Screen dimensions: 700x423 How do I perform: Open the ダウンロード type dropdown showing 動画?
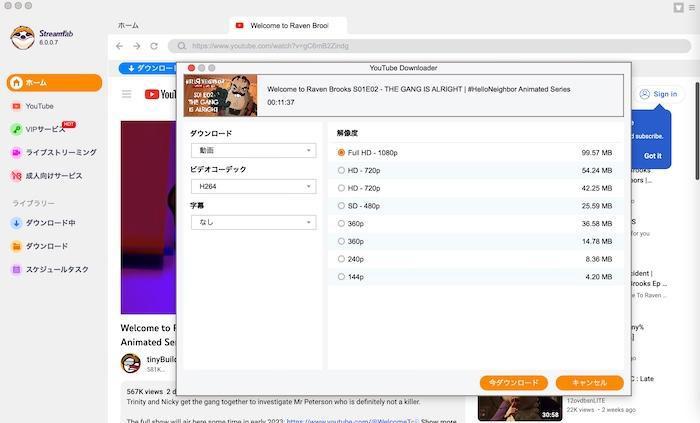(x=254, y=150)
